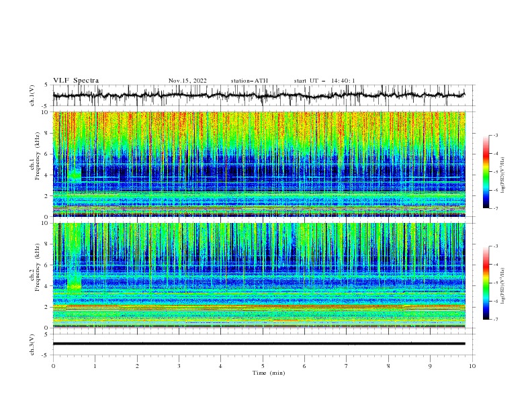Click time axis tick label "8"

click(x=388, y=366)
